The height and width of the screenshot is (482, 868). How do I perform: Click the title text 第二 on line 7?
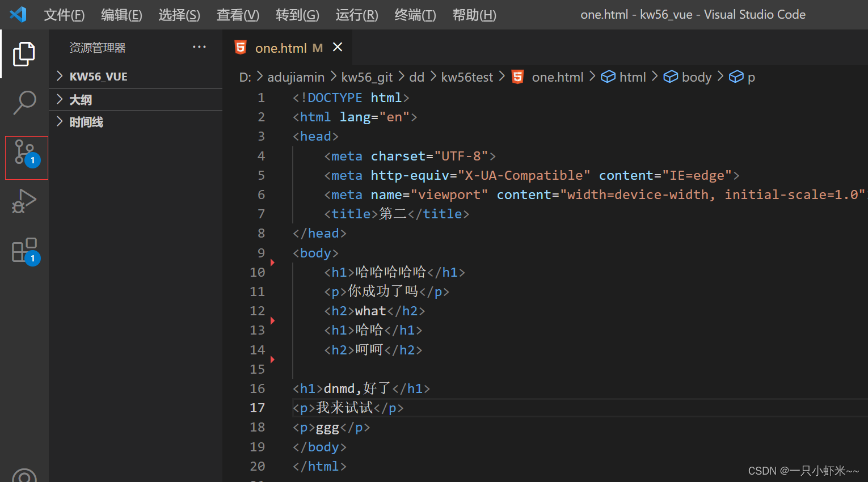(x=393, y=214)
